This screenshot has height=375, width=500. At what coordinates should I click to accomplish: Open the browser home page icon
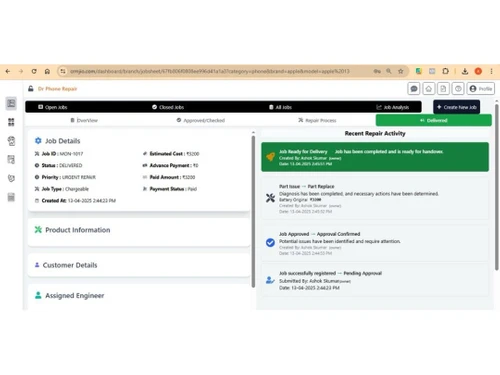pos(47,71)
